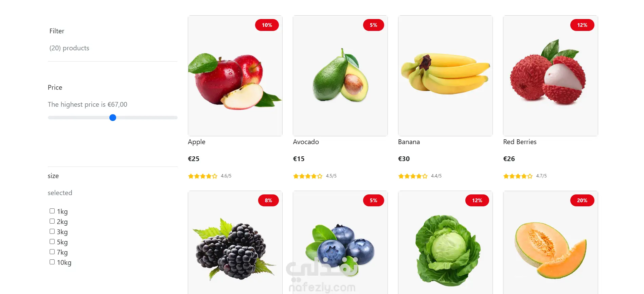Open the blueberries product image

pos(340,242)
